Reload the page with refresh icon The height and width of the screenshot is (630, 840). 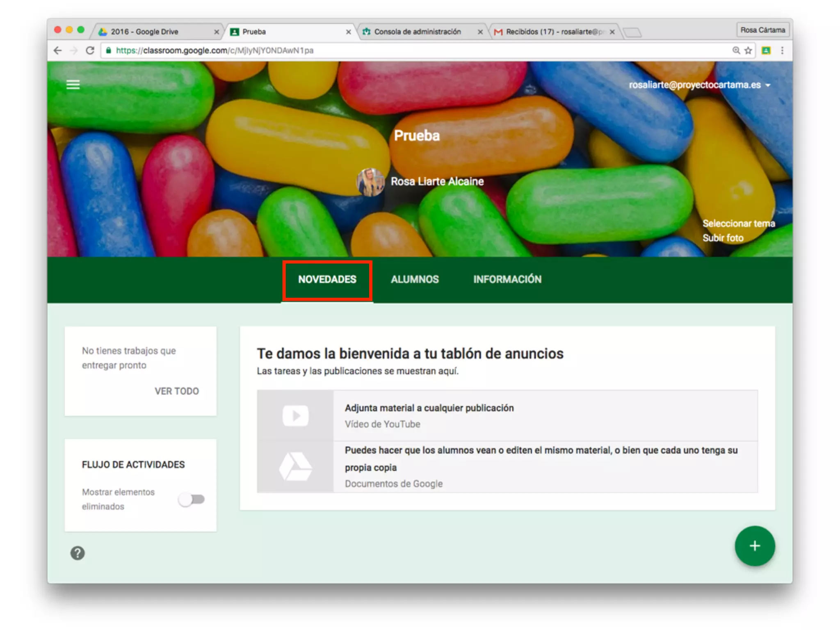click(x=90, y=50)
